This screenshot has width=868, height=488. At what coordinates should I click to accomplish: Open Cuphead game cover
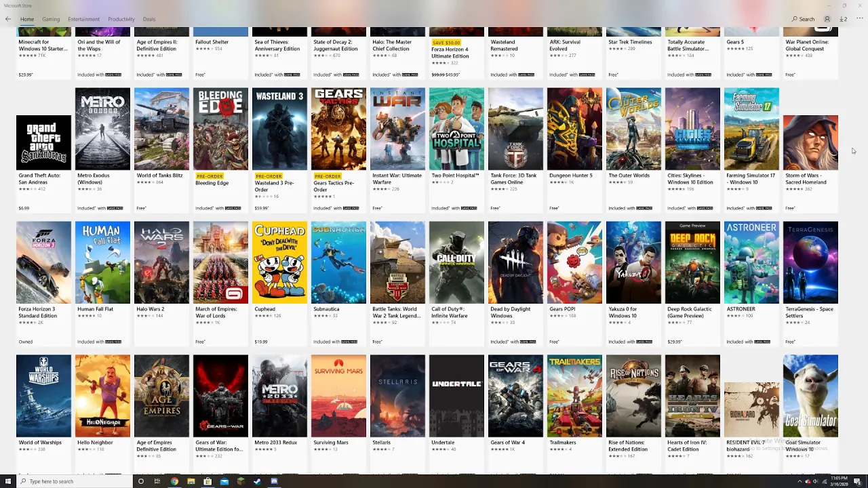(279, 262)
